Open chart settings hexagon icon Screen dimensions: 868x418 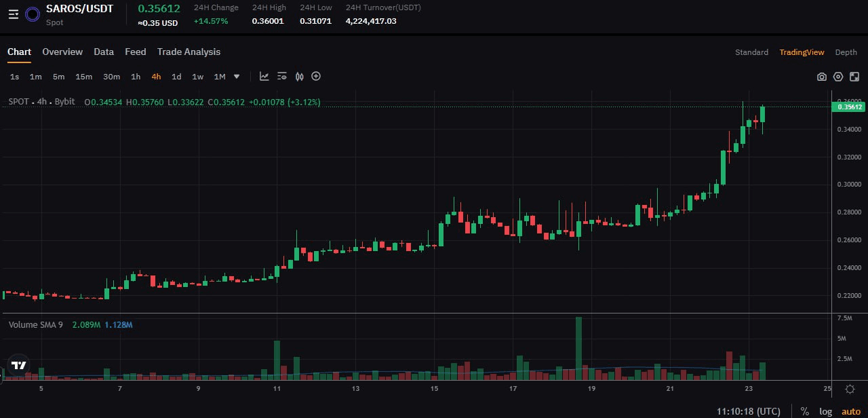pyautogui.click(x=838, y=77)
